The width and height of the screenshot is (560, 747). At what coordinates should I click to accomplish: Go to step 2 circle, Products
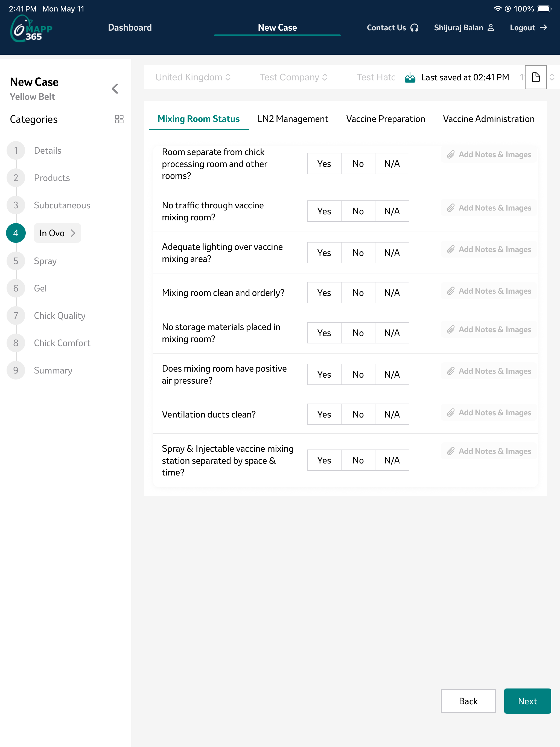[16, 178]
